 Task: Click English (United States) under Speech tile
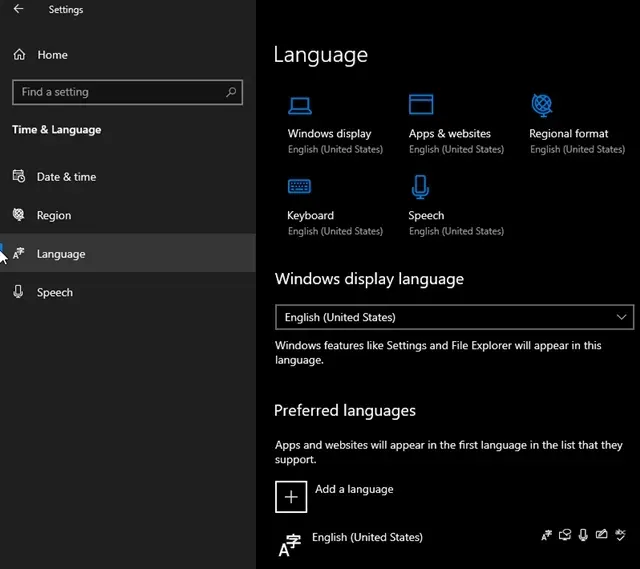pos(456,231)
